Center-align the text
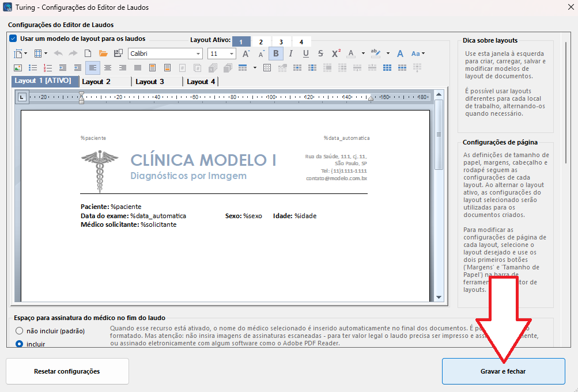 point(108,68)
